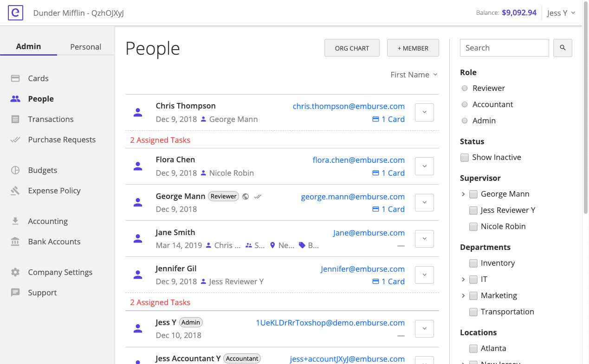Image resolution: width=589 pixels, height=364 pixels.
Task: Click the Budgets pie chart icon
Action: pyautogui.click(x=15, y=170)
